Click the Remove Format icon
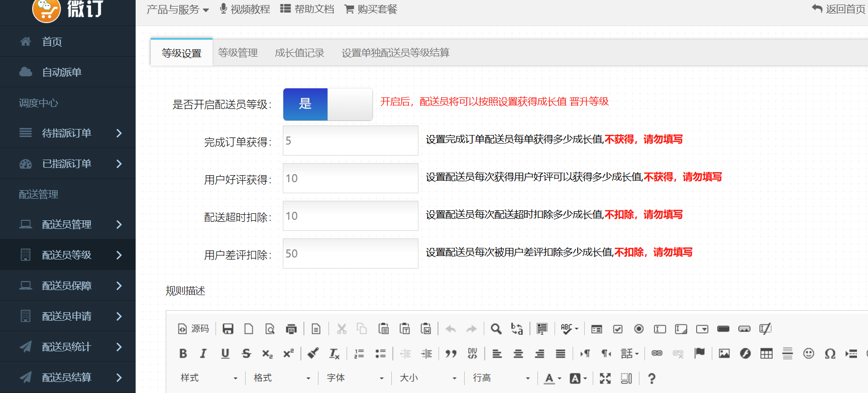Image resolution: width=868 pixels, height=393 pixels. click(334, 353)
